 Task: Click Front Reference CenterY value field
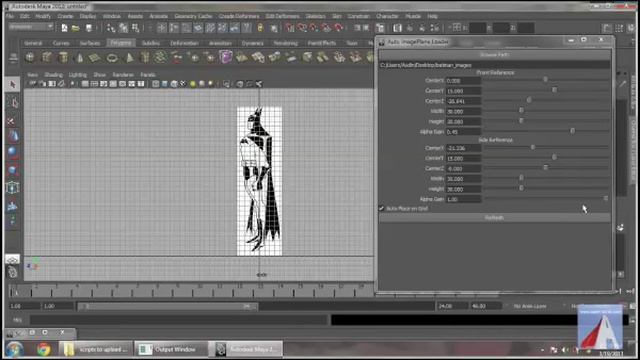coord(463,91)
